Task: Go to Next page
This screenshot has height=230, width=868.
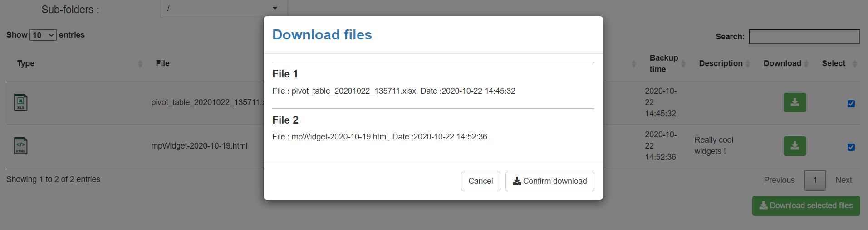Action: (843, 180)
